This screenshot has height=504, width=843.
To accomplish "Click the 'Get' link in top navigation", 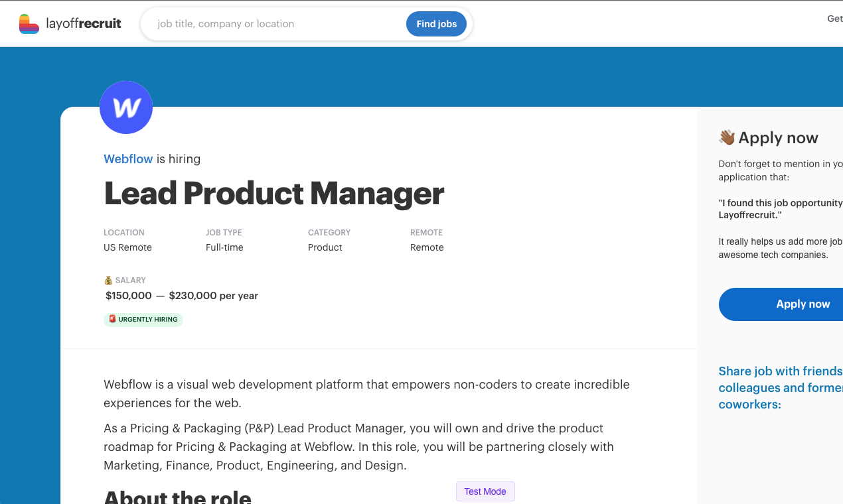I will click(834, 19).
